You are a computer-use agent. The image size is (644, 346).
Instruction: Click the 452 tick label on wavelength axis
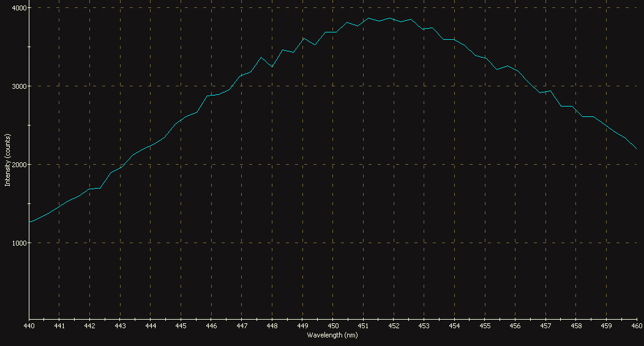[394, 326]
